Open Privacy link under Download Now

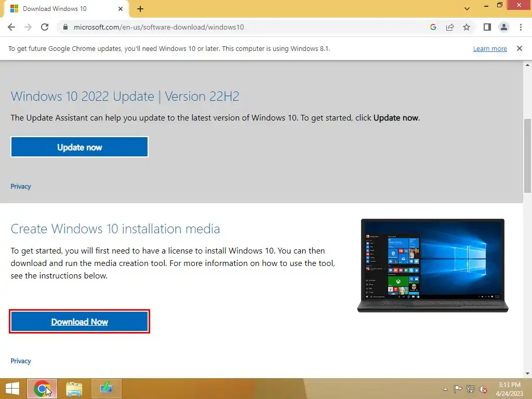[21, 361]
